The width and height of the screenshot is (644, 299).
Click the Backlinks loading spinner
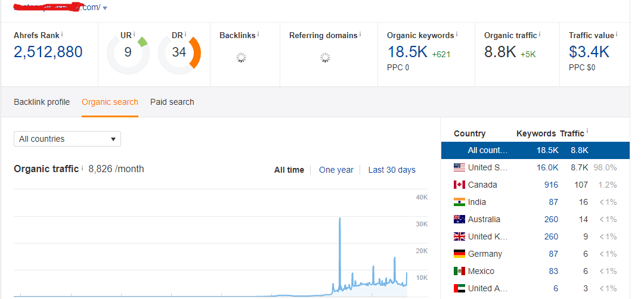241,58
